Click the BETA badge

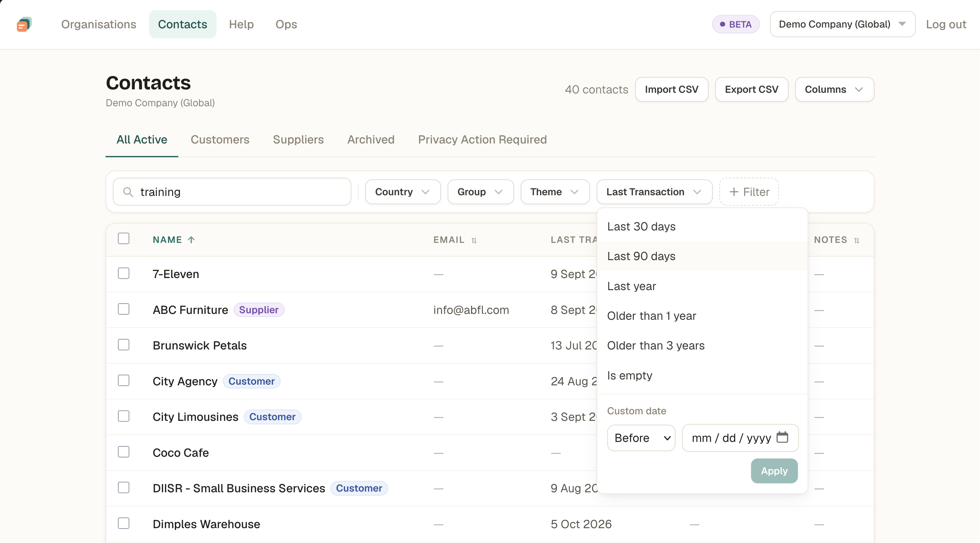click(736, 24)
